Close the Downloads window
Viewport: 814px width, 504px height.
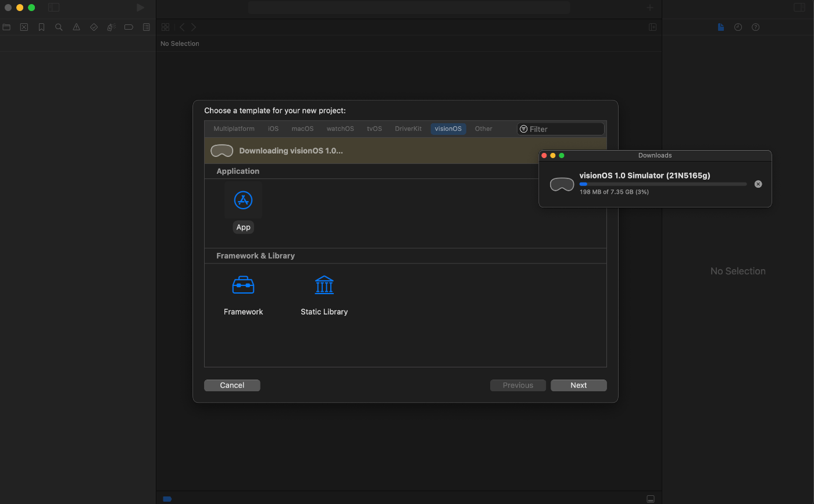pos(544,155)
